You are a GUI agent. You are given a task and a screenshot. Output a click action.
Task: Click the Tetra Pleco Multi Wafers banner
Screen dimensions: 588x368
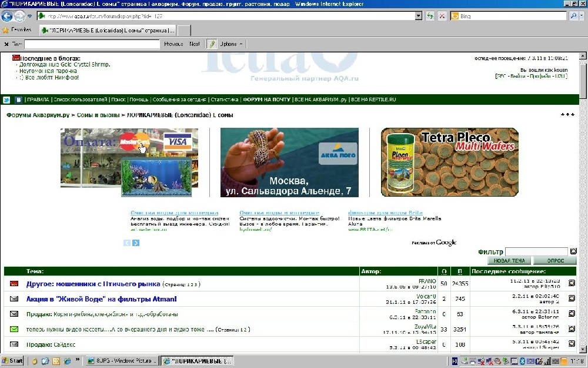[x=450, y=163]
